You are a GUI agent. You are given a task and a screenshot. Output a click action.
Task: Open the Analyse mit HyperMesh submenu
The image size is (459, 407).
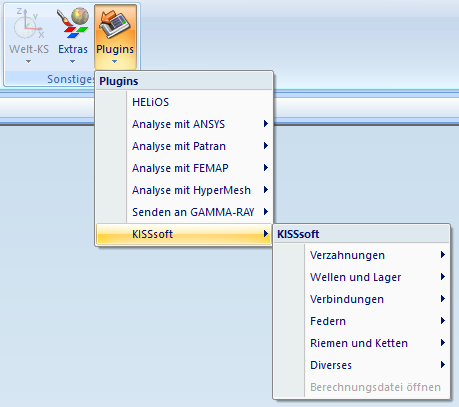[184, 190]
